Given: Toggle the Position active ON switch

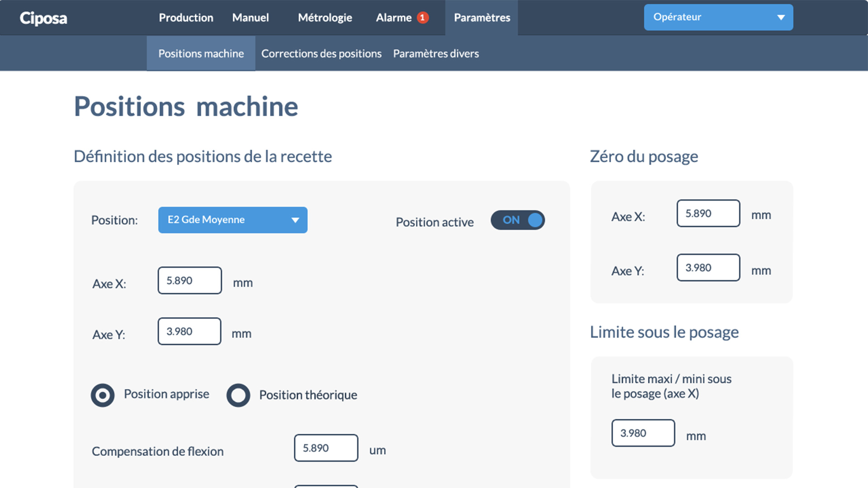Looking at the screenshot, I should tap(518, 220).
